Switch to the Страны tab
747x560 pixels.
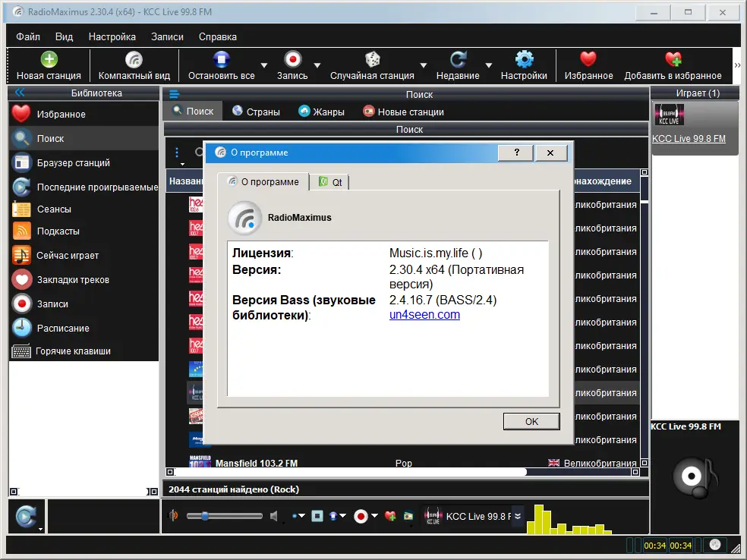(257, 112)
